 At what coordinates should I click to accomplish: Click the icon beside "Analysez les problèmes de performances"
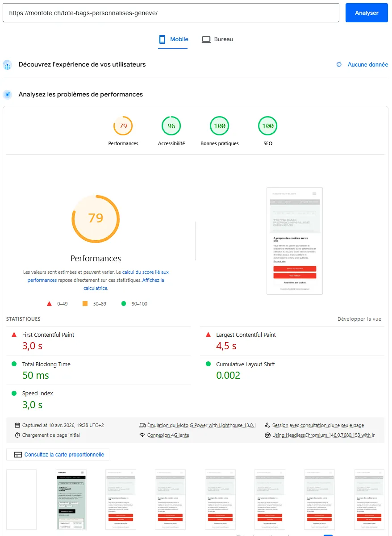(x=7, y=94)
